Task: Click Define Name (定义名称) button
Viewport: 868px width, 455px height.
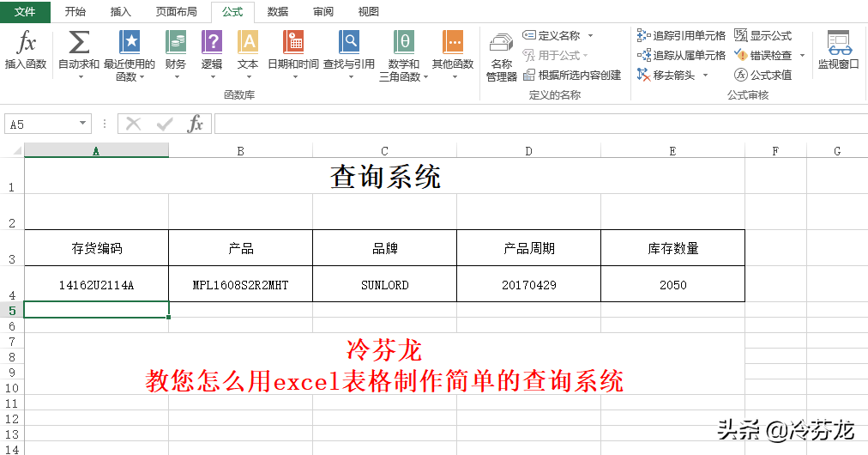Action: (552, 35)
